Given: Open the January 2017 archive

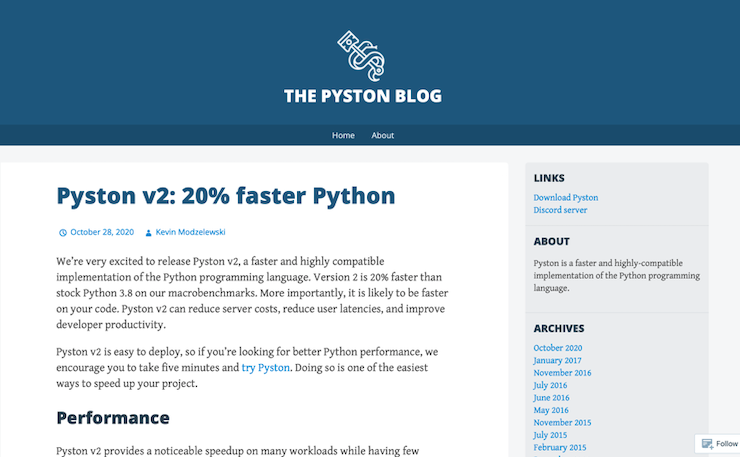Looking at the screenshot, I should tap(558, 360).
